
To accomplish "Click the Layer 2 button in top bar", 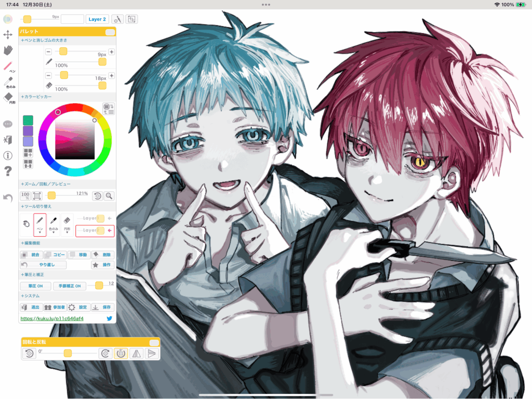I will 97,19.
